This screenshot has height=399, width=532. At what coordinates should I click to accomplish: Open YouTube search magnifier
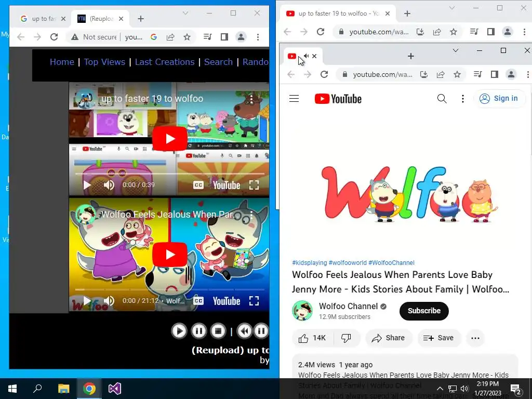point(442,99)
